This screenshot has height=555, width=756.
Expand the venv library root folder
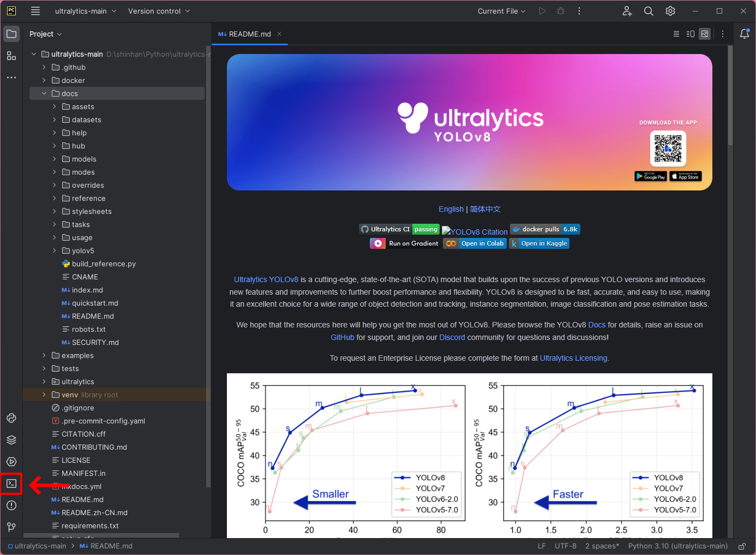coord(44,395)
